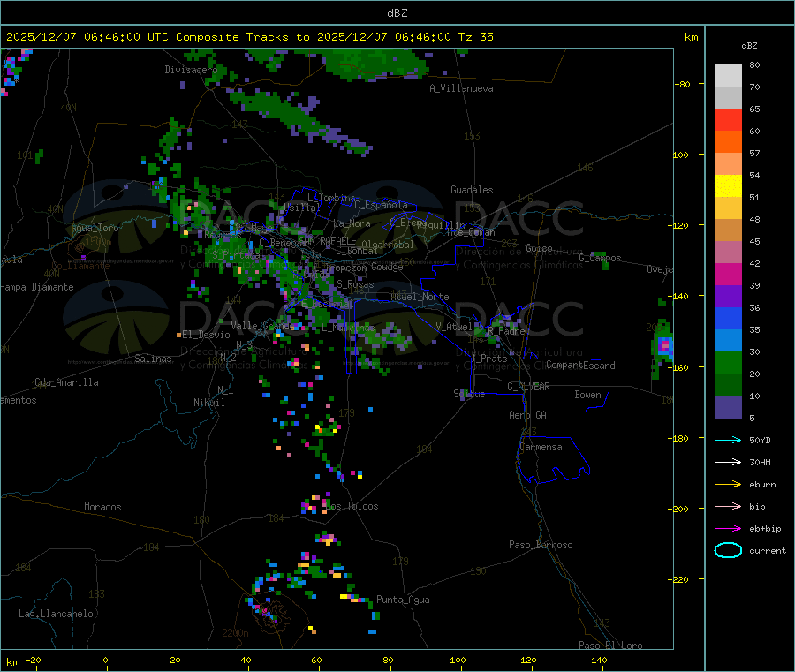Click the 'Los_Toldos' map label
The image size is (795, 672).
click(352, 506)
